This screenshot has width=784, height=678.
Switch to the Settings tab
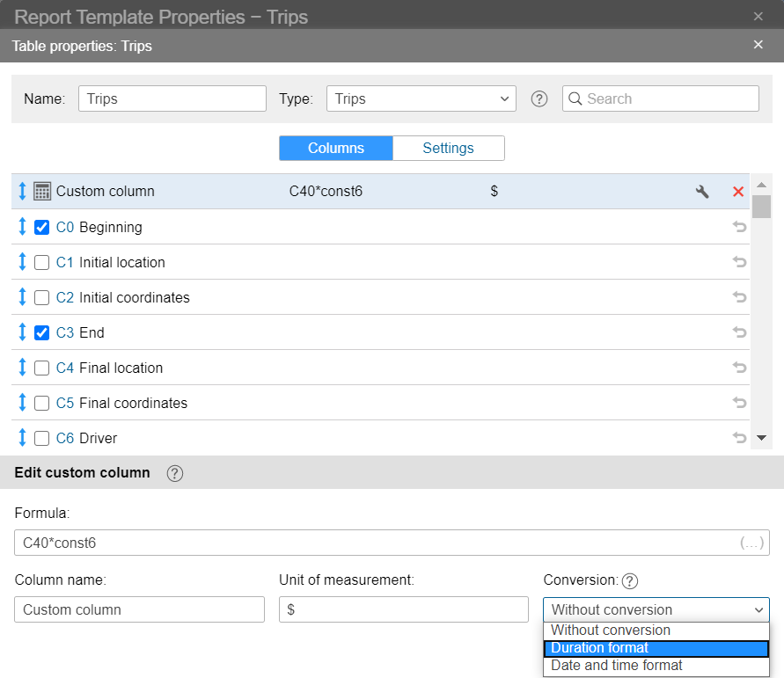click(x=448, y=148)
